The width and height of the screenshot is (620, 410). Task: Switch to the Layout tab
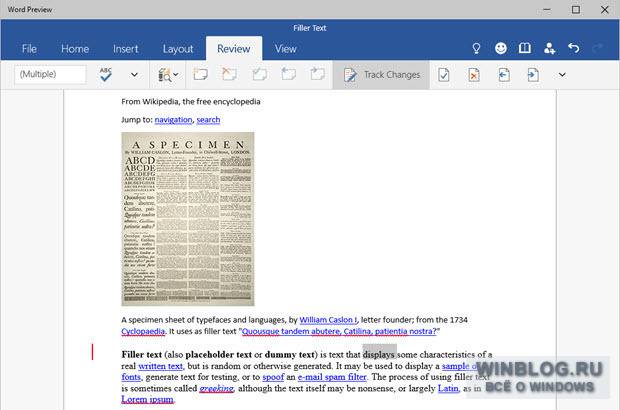(x=178, y=49)
